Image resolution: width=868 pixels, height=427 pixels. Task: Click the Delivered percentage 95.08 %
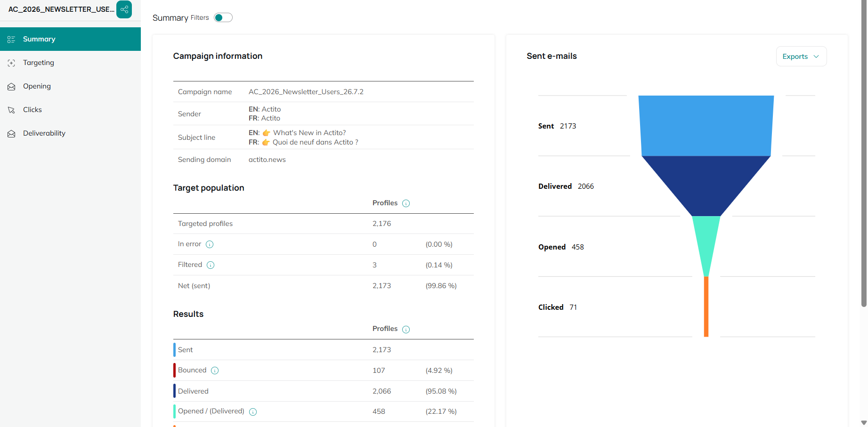[x=441, y=391]
